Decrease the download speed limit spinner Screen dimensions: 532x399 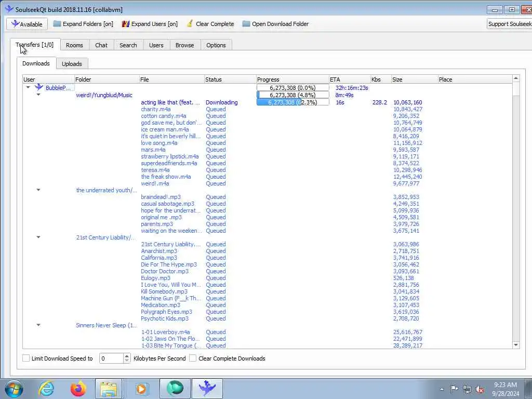127,361
